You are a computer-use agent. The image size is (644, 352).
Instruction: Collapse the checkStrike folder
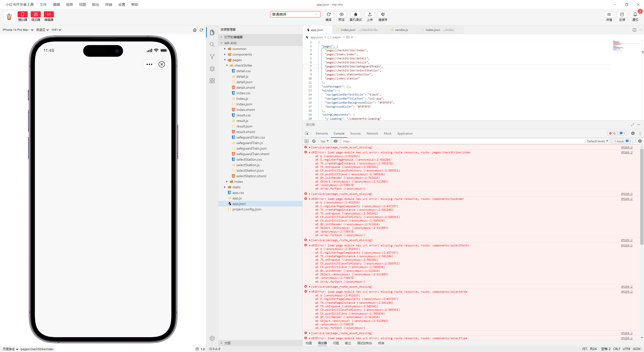pyautogui.click(x=260, y=65)
